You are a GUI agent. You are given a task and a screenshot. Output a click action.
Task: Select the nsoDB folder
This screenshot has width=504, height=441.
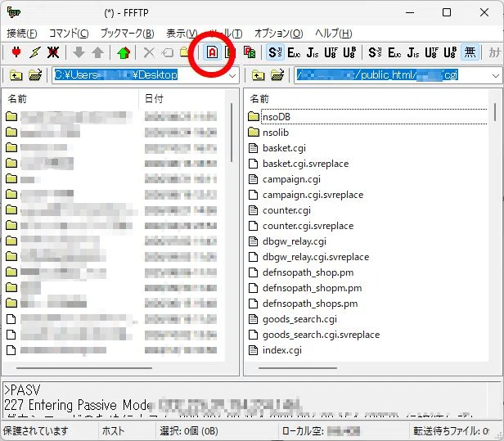277,117
